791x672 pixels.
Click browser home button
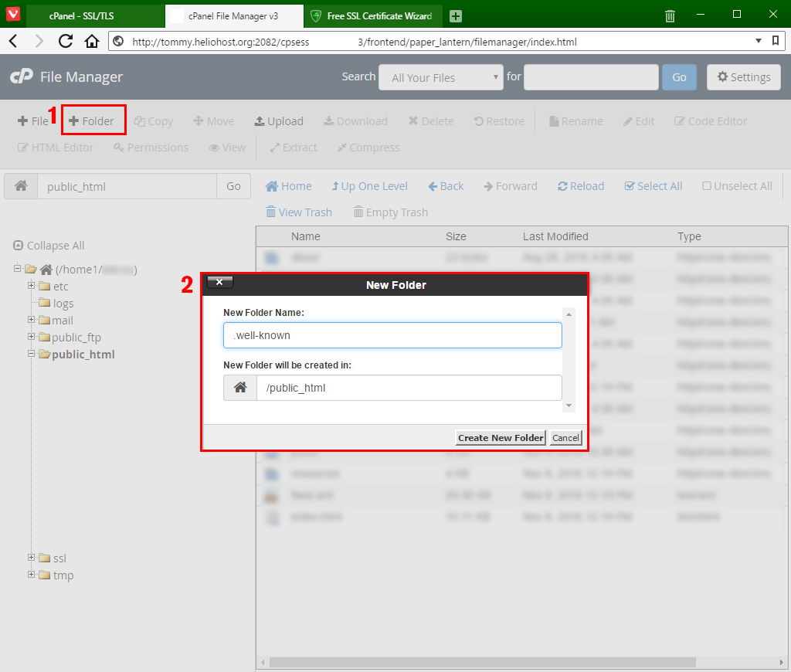pos(92,42)
